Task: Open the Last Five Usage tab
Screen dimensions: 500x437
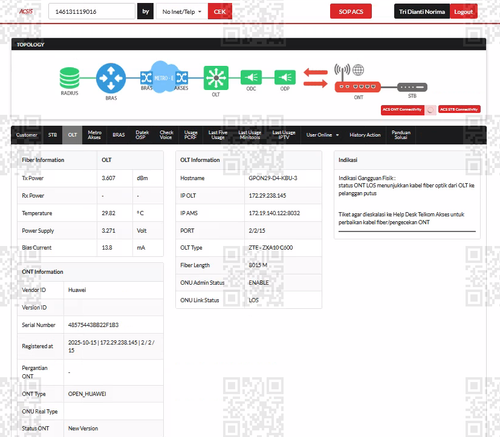Action: [218, 135]
